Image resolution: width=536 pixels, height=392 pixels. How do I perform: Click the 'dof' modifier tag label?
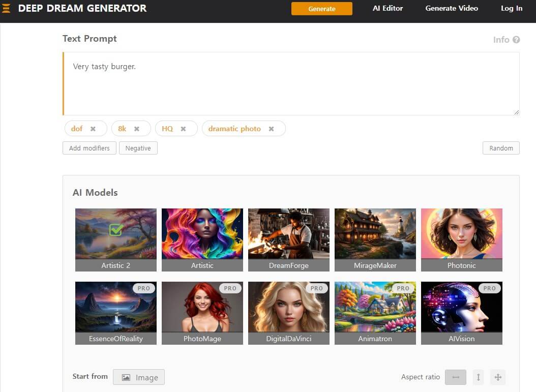click(77, 129)
